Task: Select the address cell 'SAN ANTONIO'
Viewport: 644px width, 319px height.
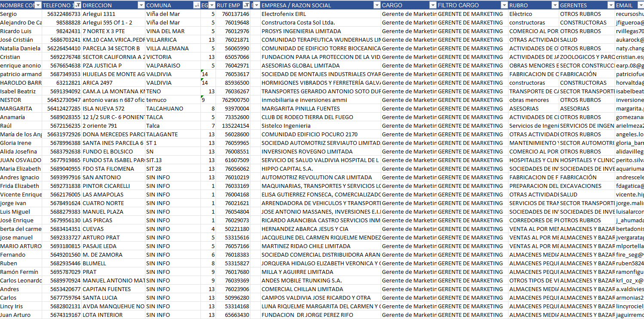Action: point(114,177)
